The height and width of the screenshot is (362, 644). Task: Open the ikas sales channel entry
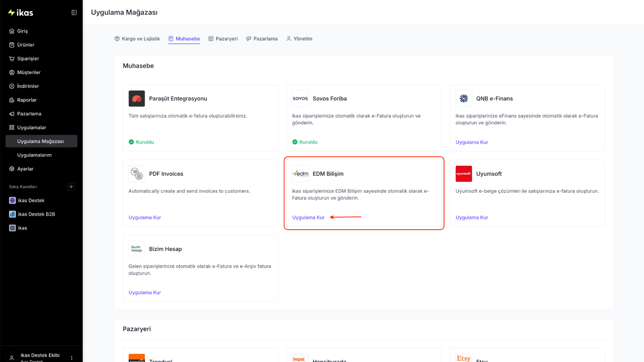(41, 228)
